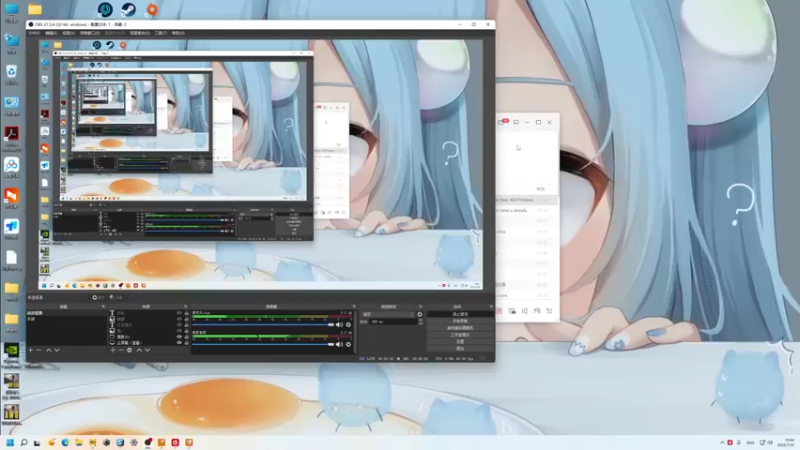Screen dimensions: 800x450
Task: Pop out the Controls dock
Action: click(x=491, y=307)
